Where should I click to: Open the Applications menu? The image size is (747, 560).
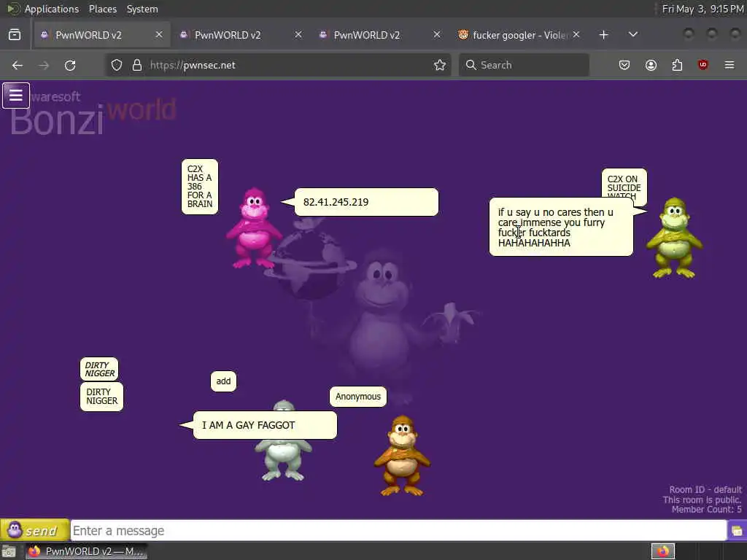point(52,9)
